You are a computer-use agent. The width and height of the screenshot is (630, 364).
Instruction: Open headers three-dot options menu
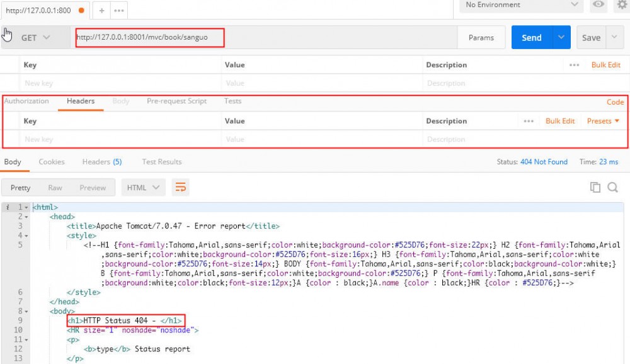pyautogui.click(x=529, y=121)
